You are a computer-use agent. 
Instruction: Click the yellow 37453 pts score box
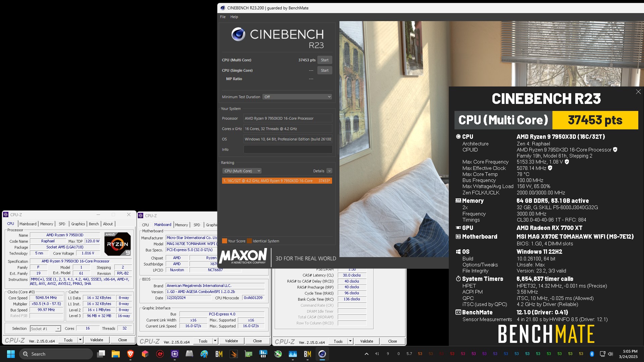pyautogui.click(x=595, y=120)
